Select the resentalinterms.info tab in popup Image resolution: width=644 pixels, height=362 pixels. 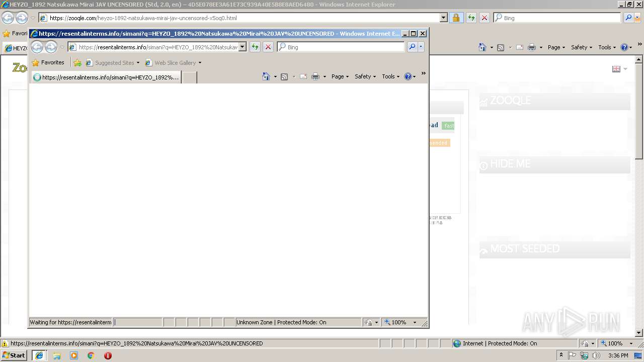coord(106,77)
